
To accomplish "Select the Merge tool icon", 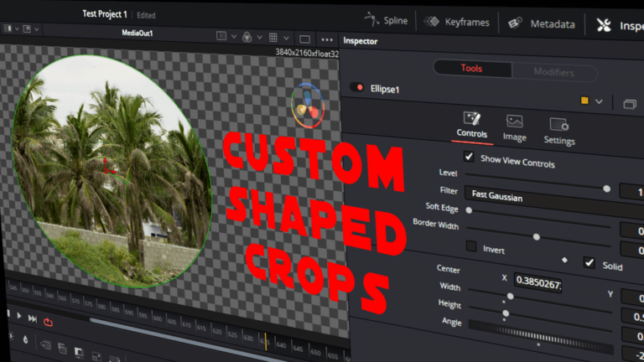I will [x=45, y=345].
